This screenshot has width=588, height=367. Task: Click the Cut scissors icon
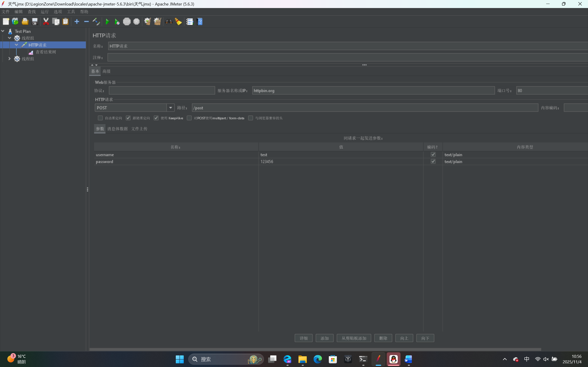coord(46,22)
